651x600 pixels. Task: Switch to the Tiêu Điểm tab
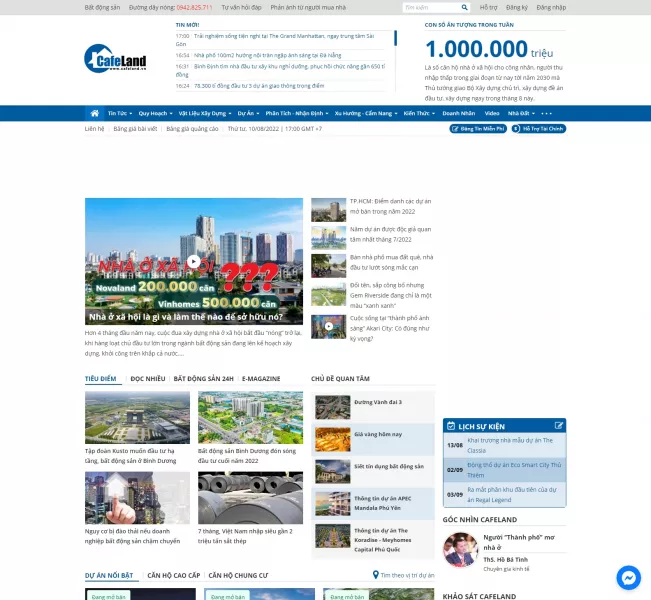point(100,379)
